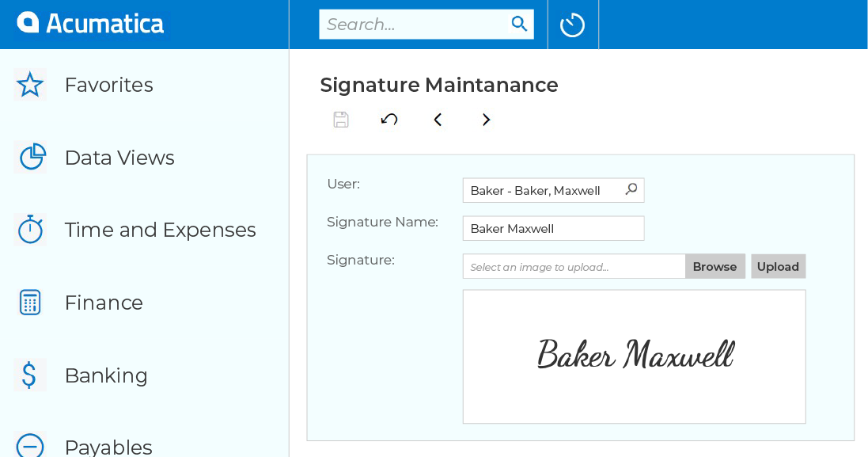Click the Save icon on the toolbar
The image size is (868, 457).
tap(340, 119)
